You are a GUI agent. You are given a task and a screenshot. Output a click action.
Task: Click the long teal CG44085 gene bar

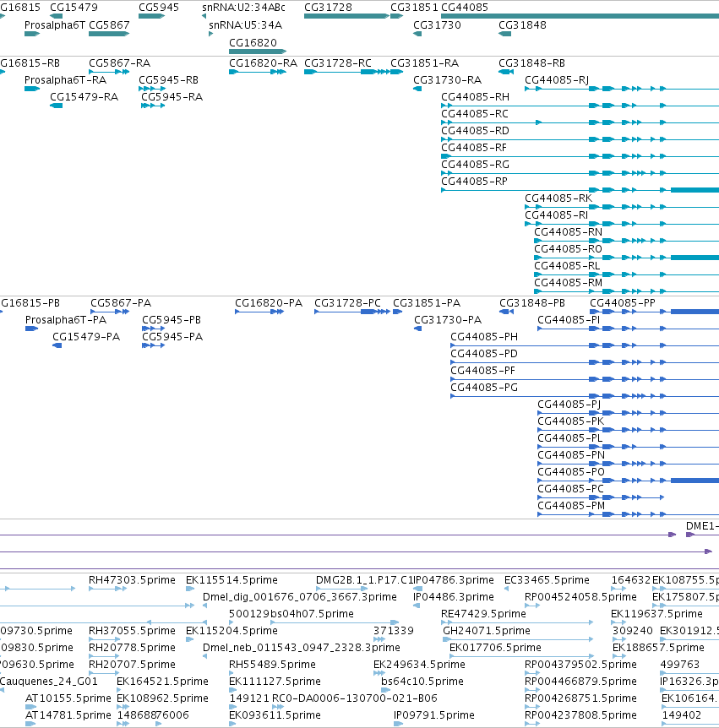coord(580,16)
